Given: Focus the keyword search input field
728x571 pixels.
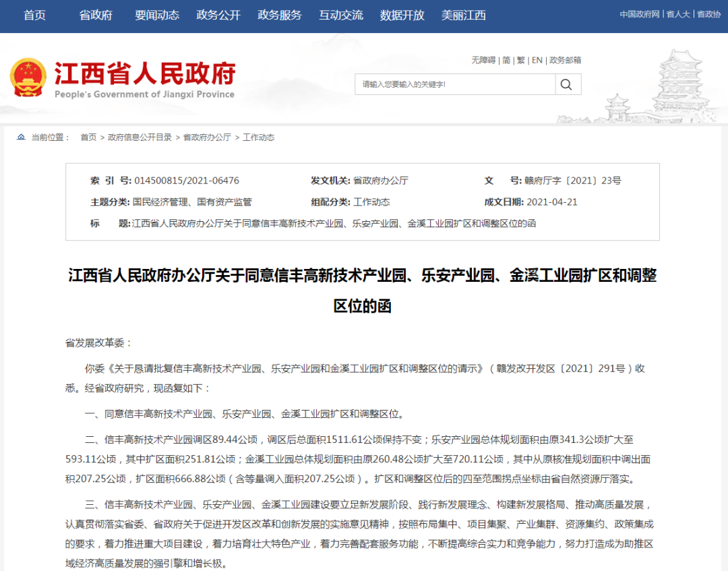Looking at the screenshot, I should pyautogui.click(x=455, y=84).
